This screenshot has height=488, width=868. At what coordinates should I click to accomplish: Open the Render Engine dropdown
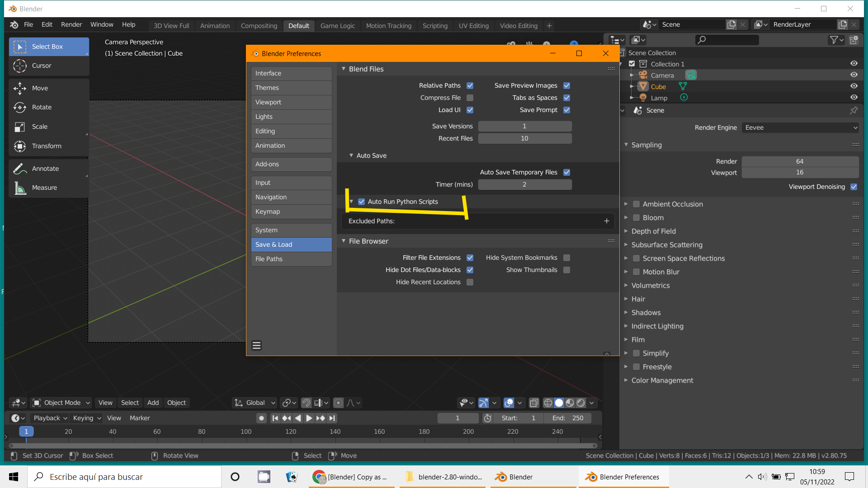coord(800,127)
